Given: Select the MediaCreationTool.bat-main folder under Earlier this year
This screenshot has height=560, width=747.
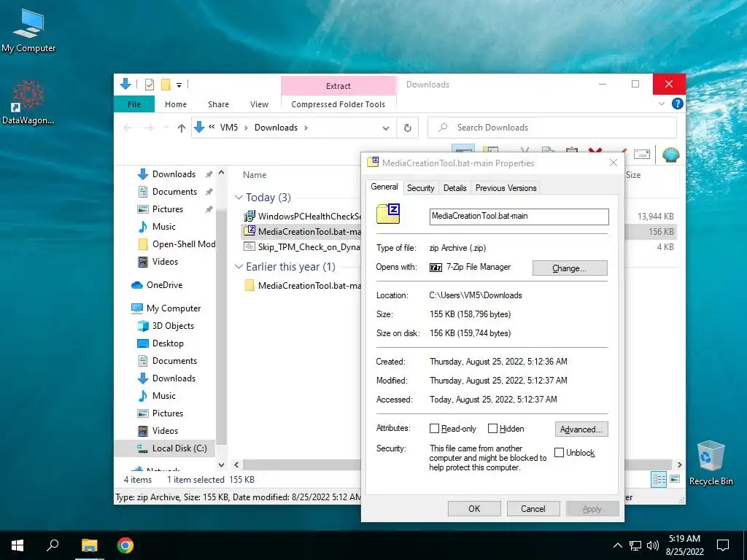Looking at the screenshot, I should tap(303, 286).
